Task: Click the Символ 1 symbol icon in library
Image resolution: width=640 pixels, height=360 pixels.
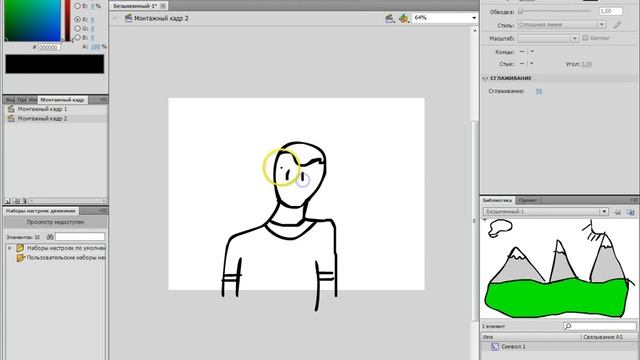Action: (x=495, y=347)
